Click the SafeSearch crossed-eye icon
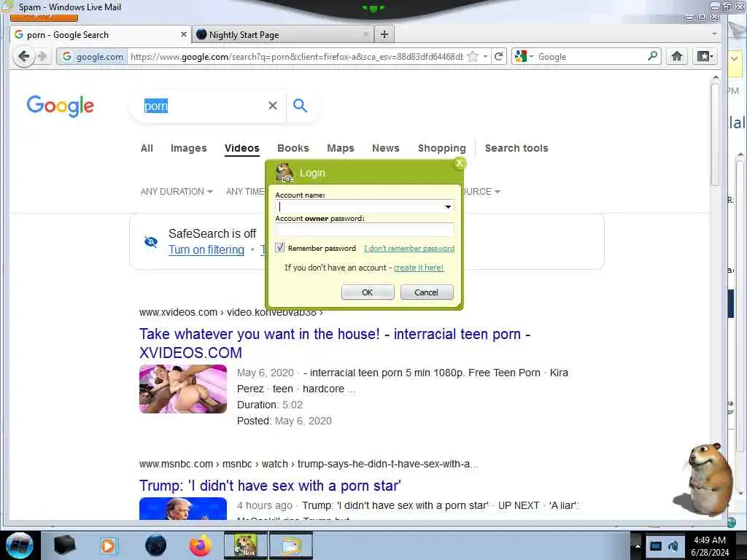The height and width of the screenshot is (560, 747). [150, 242]
